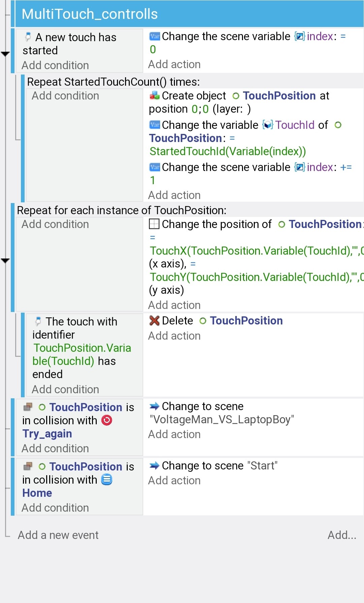Click the TouchId object variable icon

point(268,125)
